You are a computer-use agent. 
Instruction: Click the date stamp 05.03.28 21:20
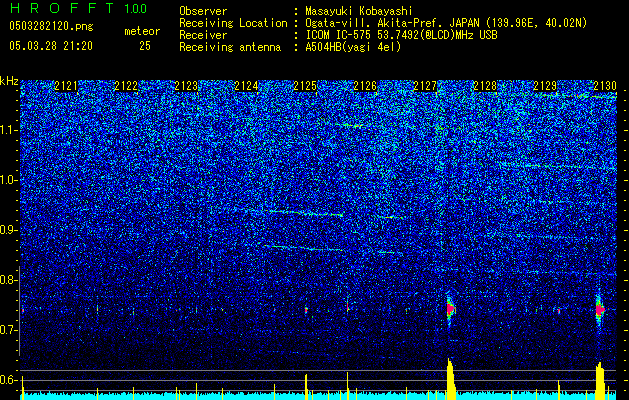[x=51, y=46]
